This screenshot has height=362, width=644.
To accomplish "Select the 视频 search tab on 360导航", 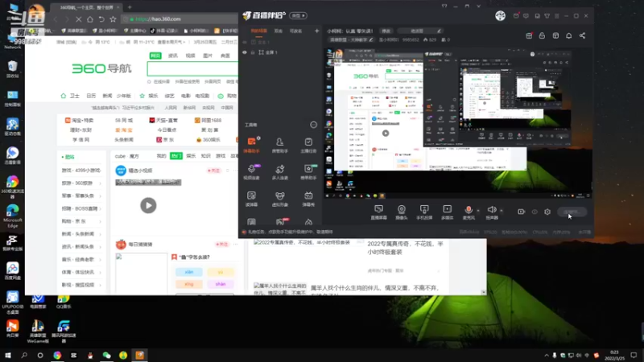I will click(190, 56).
